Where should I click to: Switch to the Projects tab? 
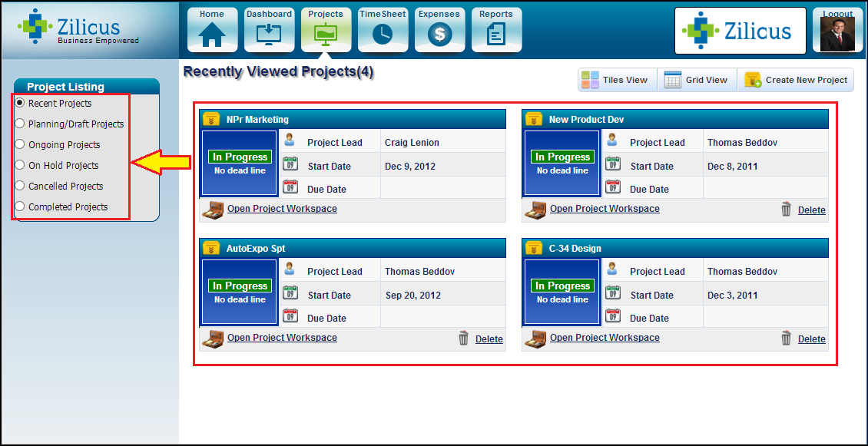(326, 31)
